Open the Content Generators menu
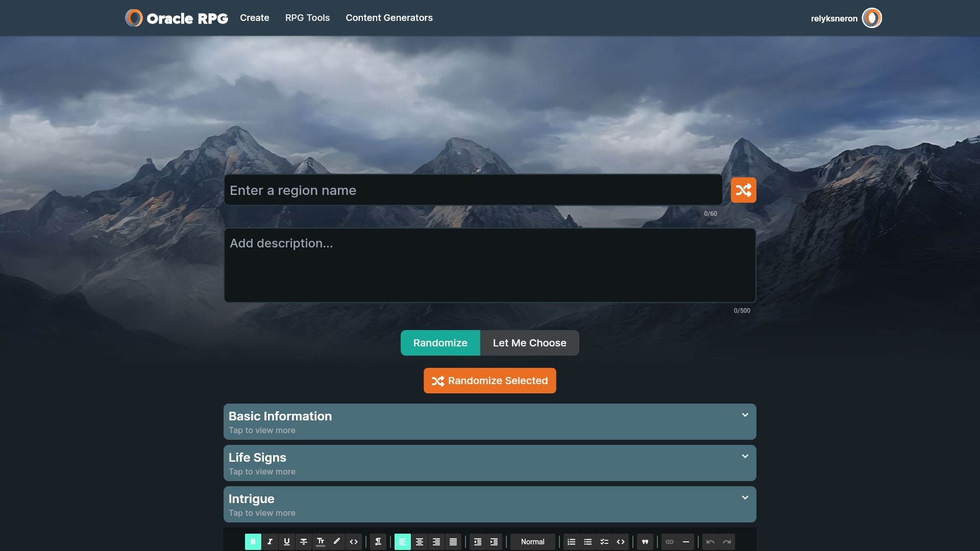 pyautogui.click(x=389, y=18)
